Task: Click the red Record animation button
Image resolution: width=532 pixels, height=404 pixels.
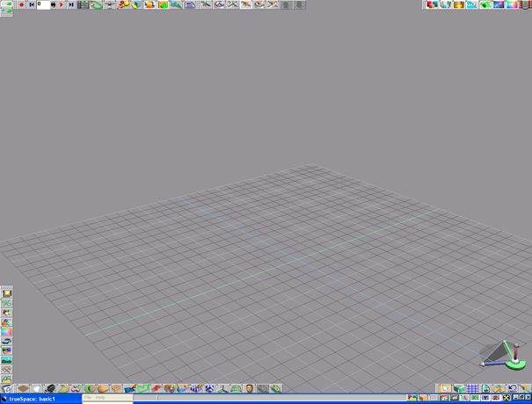Action: coord(21,4)
